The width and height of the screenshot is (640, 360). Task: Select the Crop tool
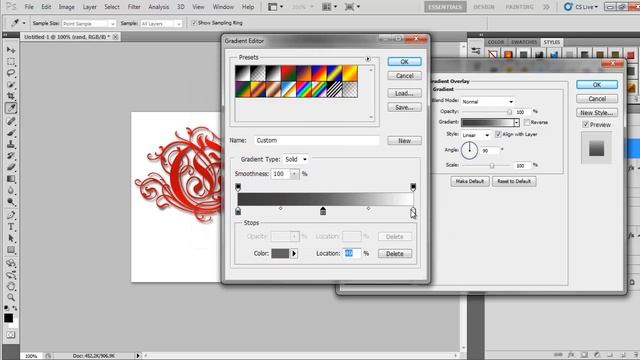pyautogui.click(x=11, y=96)
